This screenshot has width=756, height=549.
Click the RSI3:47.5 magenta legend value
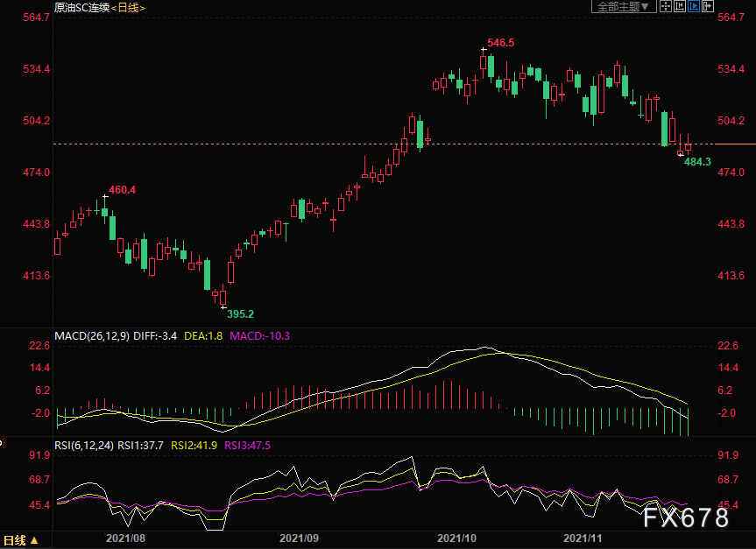pos(247,446)
